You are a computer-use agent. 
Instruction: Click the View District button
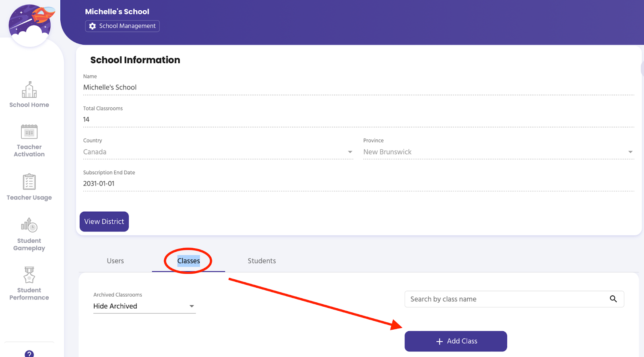104,222
